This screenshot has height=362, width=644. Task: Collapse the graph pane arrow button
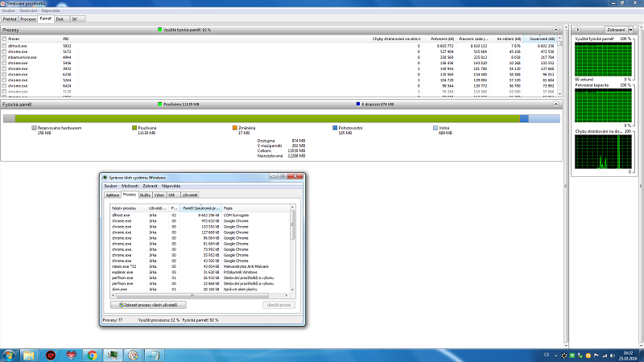[x=577, y=30]
